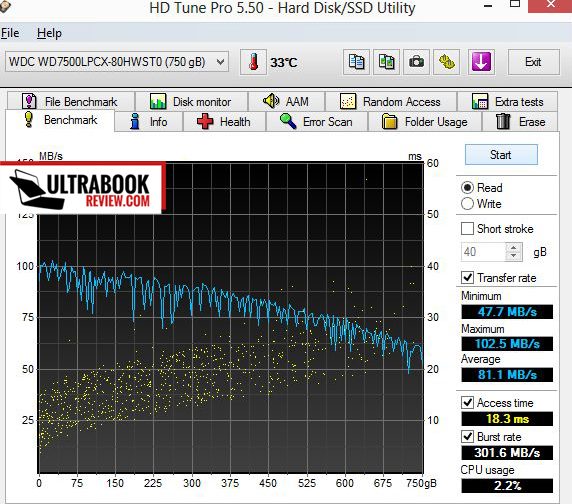Open the File menu
The height and width of the screenshot is (504, 572).
coord(10,33)
